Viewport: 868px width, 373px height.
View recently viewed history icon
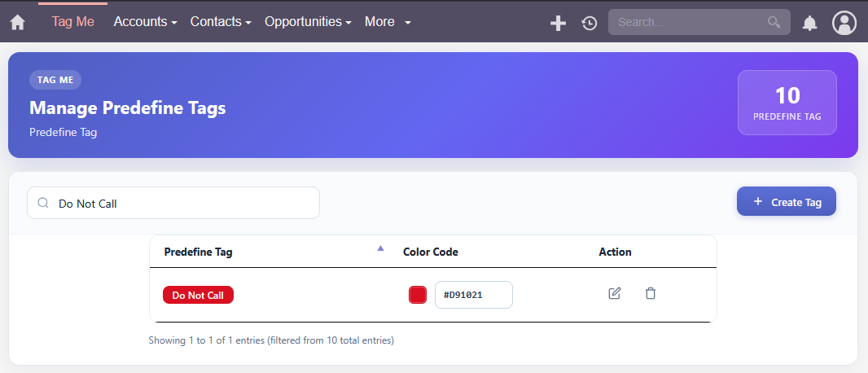coord(589,23)
